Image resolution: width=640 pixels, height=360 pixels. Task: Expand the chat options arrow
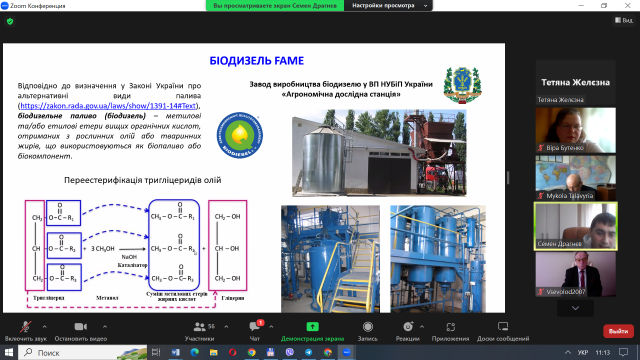click(271, 327)
